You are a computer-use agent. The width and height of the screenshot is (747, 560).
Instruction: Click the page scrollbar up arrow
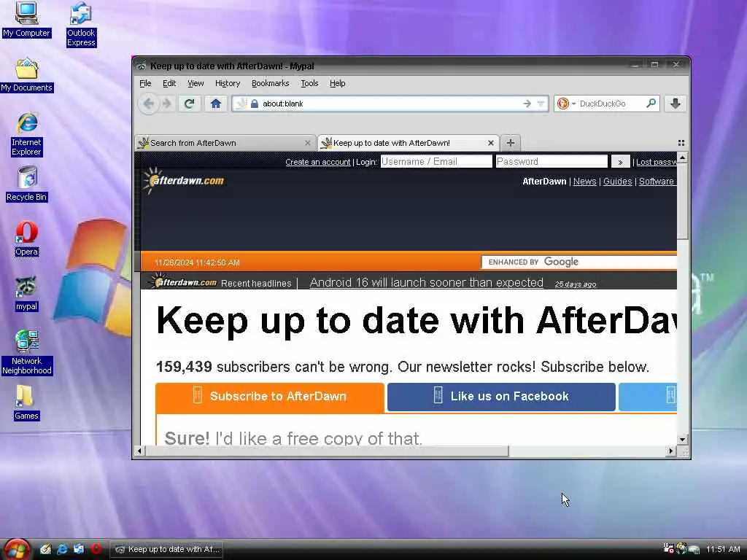click(x=682, y=157)
